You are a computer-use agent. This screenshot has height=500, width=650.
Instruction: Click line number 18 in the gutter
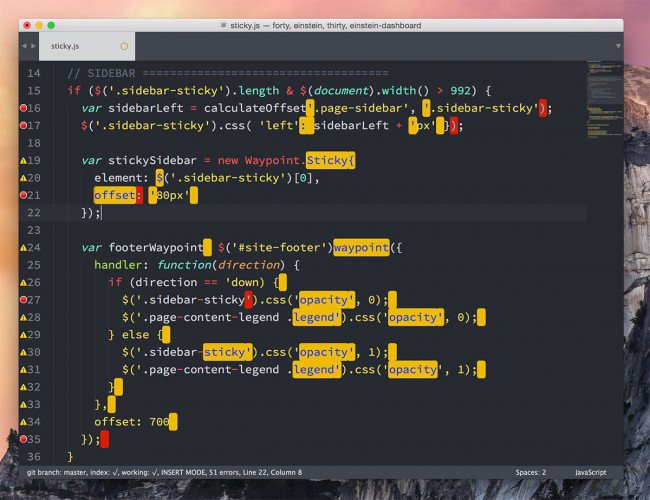pyautogui.click(x=34, y=143)
